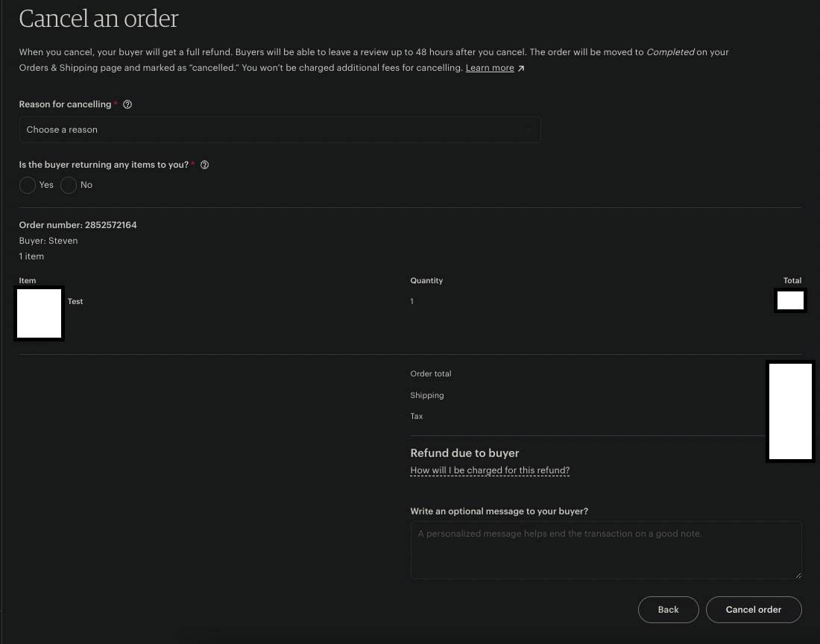This screenshot has height=644, width=820.
Task: Click the Tax label
Action: pos(416,416)
